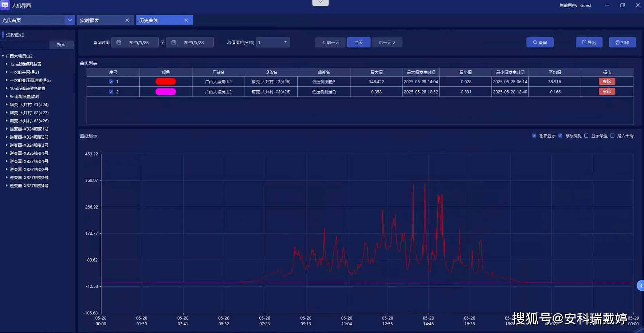
Task: Expand 10n防孤岛保护装置 tree node
Action: pos(7,88)
